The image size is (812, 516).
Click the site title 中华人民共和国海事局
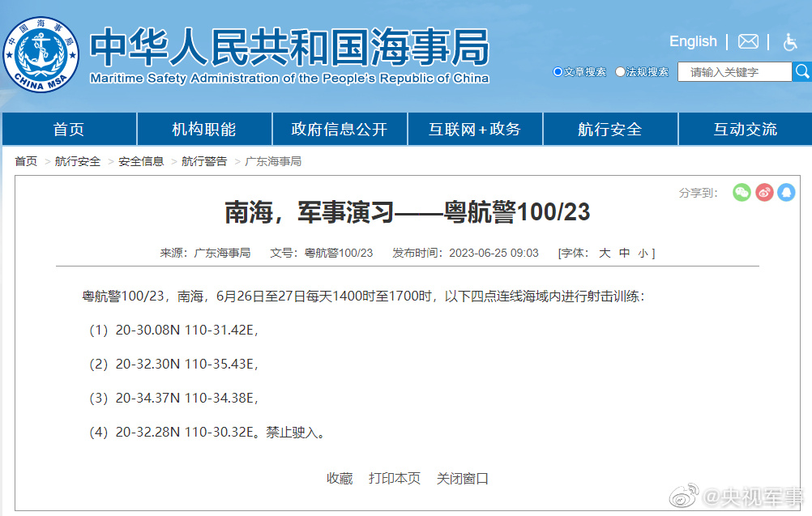pyautogui.click(x=289, y=48)
